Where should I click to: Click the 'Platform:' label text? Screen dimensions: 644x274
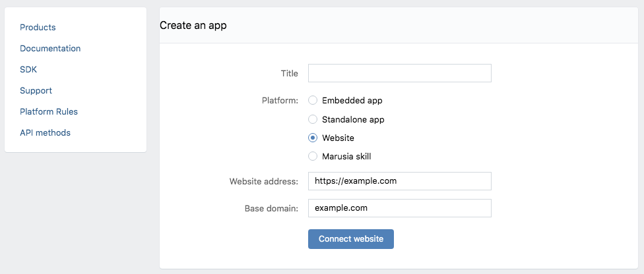pos(280,101)
